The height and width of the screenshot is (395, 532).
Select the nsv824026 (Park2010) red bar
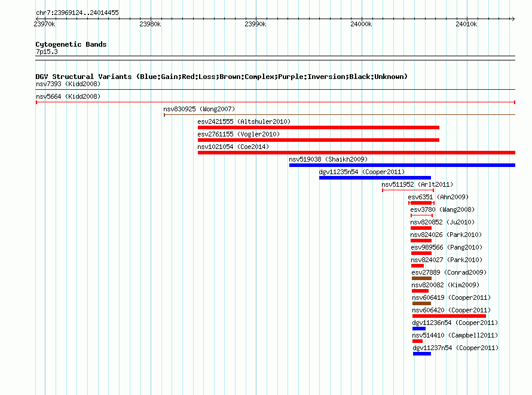point(421,241)
